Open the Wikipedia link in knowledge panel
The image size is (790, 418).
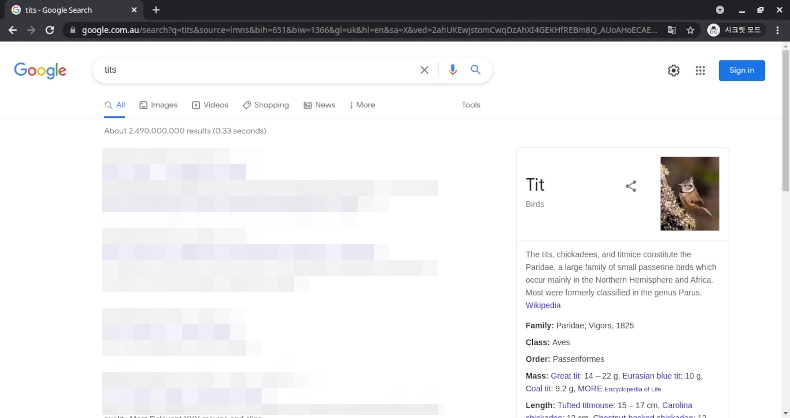click(x=543, y=305)
